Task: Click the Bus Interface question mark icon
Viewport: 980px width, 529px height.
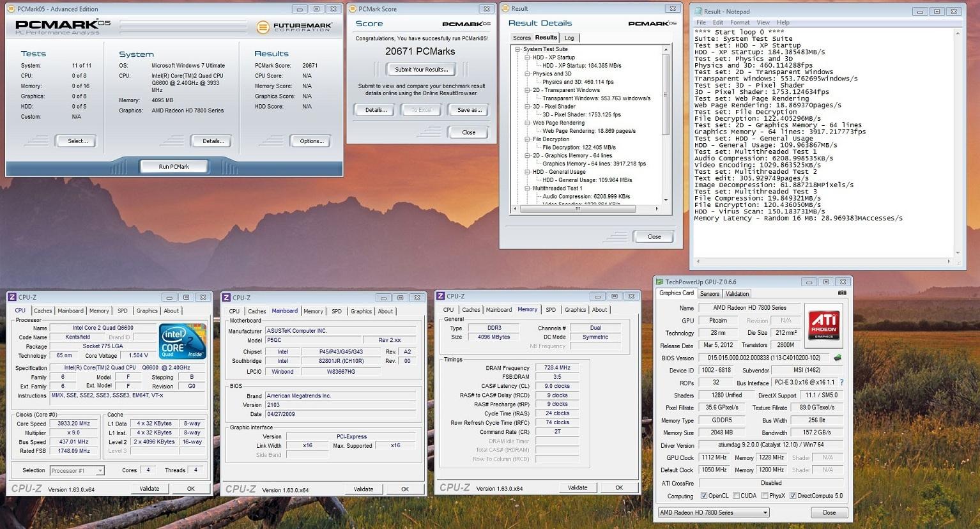Action: (841, 383)
